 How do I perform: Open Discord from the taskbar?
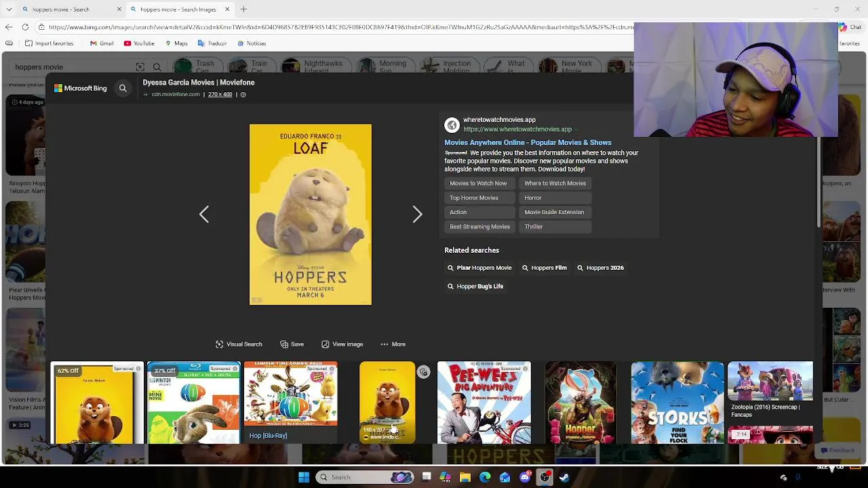click(525, 477)
